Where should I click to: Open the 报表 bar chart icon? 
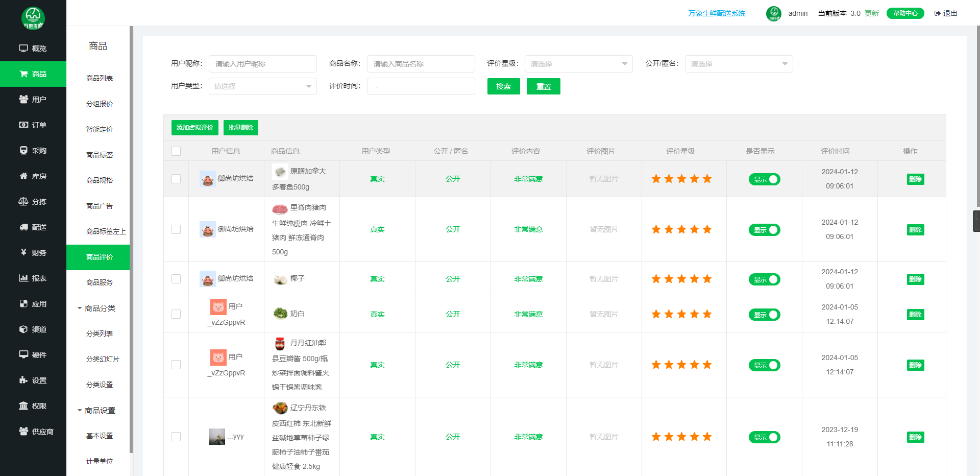pos(23,278)
